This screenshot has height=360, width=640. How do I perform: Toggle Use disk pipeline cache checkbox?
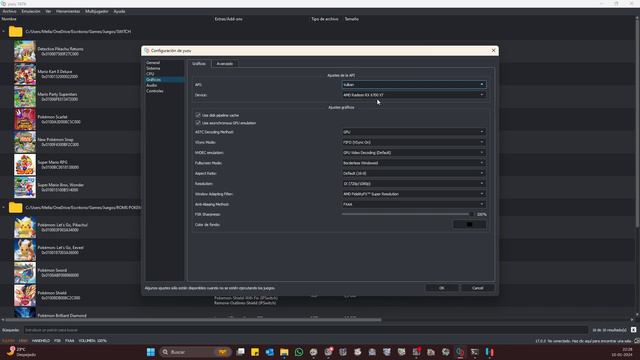198,115
